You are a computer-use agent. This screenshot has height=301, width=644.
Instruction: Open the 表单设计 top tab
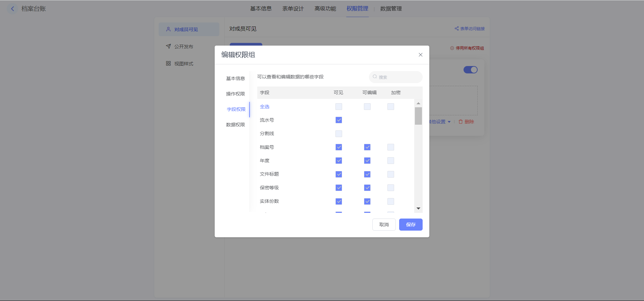tap(293, 9)
